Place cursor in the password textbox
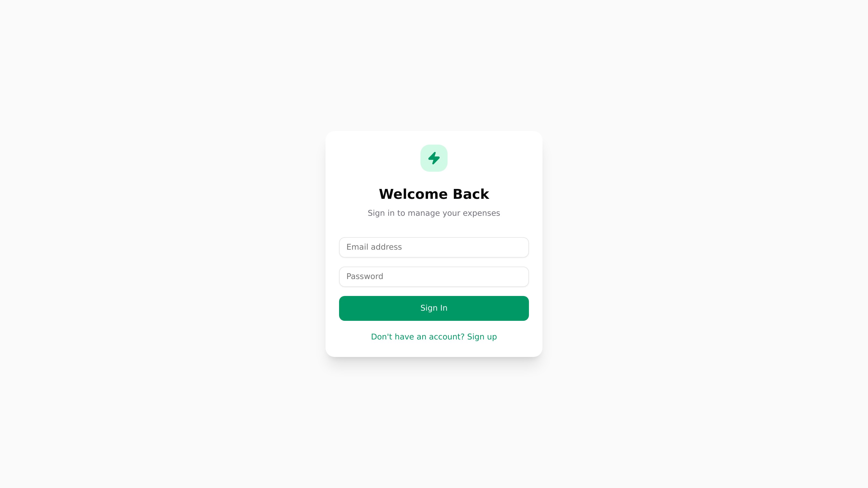The height and width of the screenshot is (488, 868). point(434,276)
